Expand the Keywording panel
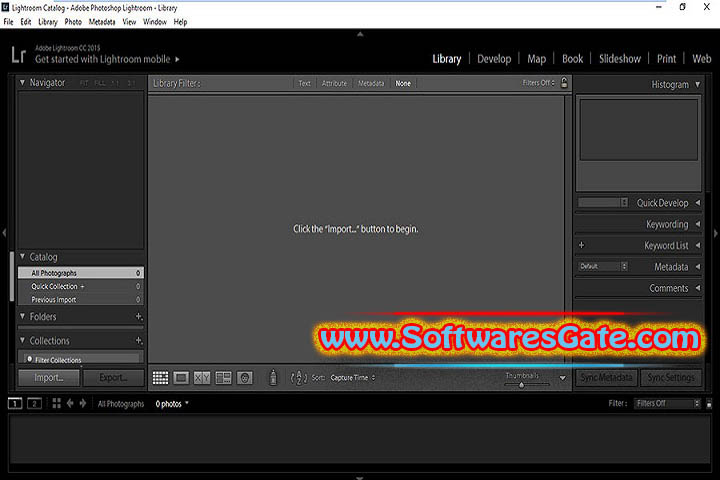The width and height of the screenshot is (720, 480). coord(698,224)
